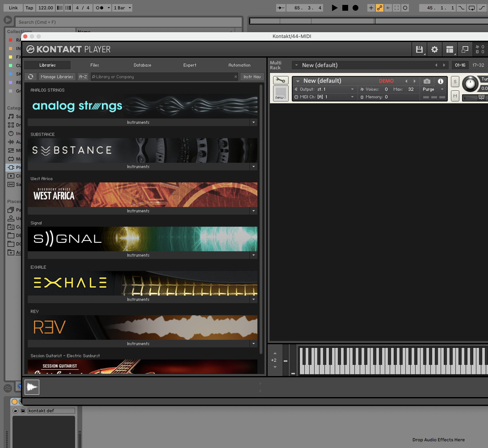
Task: Click Ableton Link button
Action: point(13,8)
